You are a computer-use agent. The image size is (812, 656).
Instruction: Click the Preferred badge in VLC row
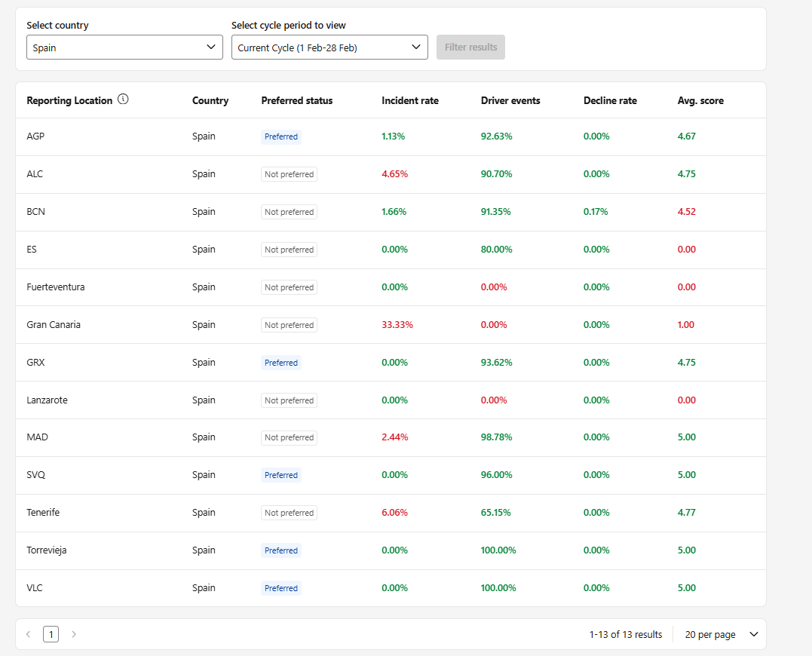281,588
